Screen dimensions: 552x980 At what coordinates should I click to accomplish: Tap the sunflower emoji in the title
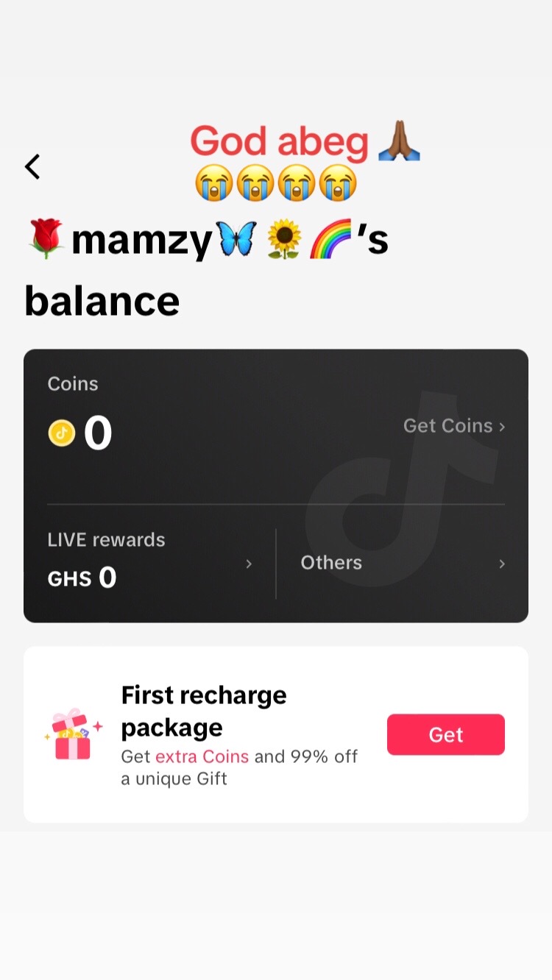point(283,241)
